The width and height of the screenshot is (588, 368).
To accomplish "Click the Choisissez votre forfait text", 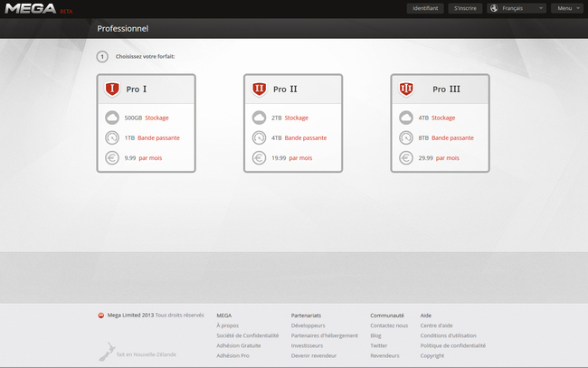I will point(145,57).
